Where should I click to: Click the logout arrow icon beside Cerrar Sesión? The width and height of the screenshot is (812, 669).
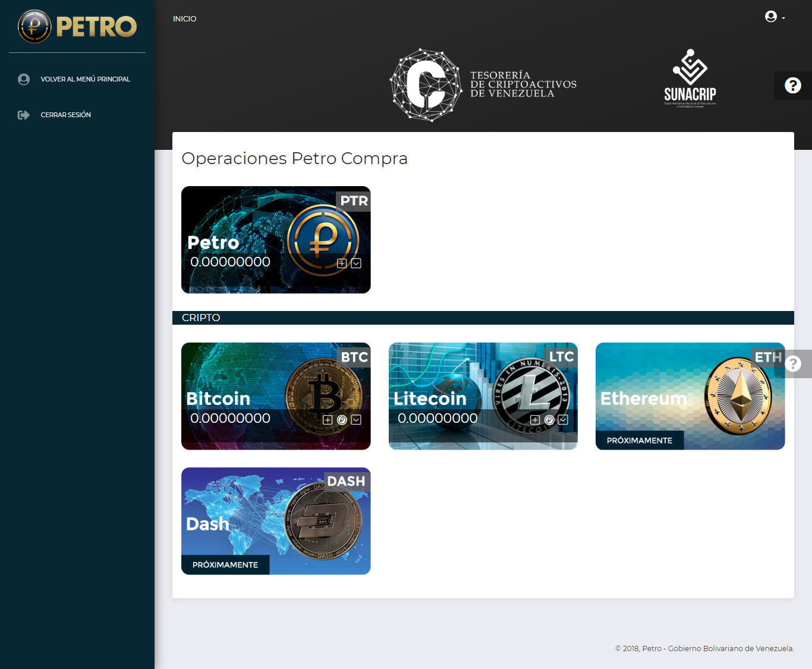pos(24,115)
